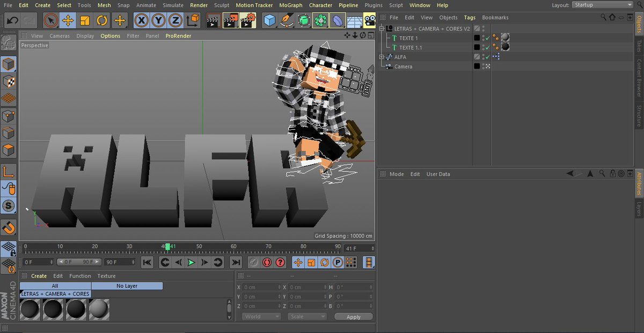This screenshot has height=333, width=644.
Task: Switch to Polygons mode in left toolbar
Action: (x=9, y=150)
